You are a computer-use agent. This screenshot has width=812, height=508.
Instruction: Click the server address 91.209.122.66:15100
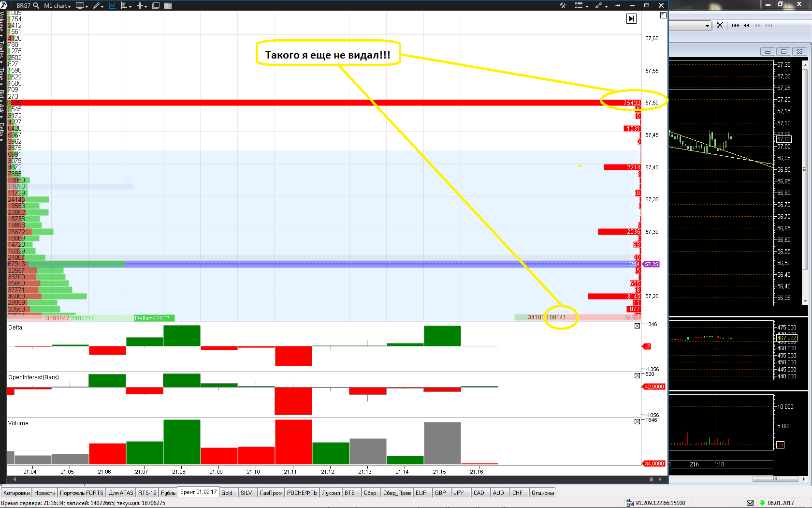coord(660,503)
